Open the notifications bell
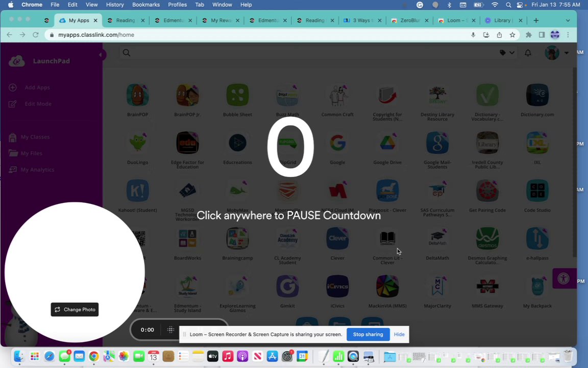The image size is (588, 368). click(528, 53)
